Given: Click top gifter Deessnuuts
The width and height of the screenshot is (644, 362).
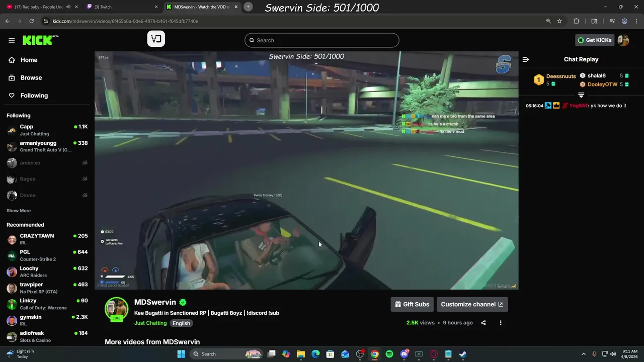Looking at the screenshot, I should point(561,76).
